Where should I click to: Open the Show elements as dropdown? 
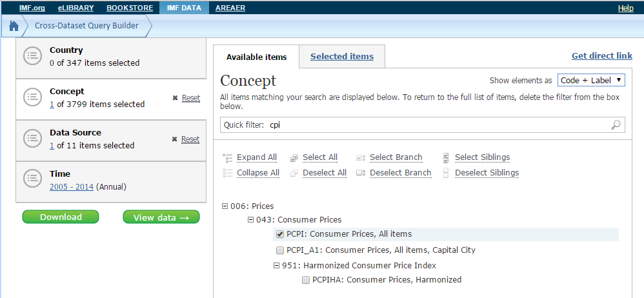[x=591, y=80]
